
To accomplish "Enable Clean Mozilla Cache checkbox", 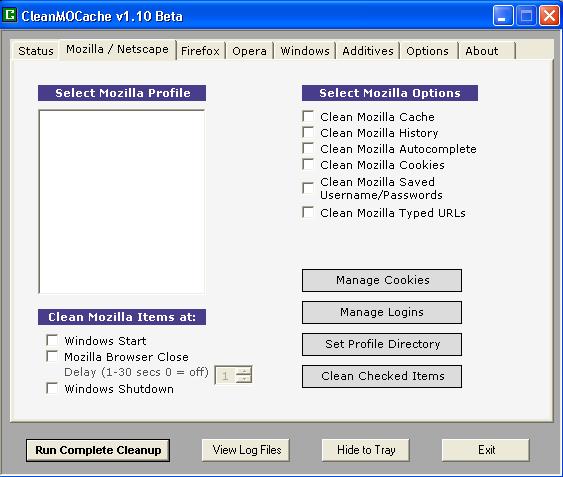I will click(308, 116).
